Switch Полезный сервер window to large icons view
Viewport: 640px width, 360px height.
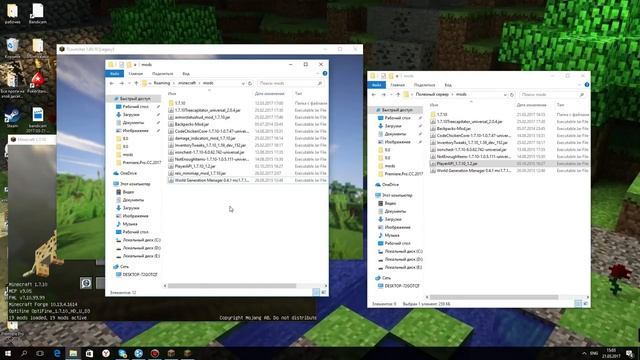tap(585, 304)
